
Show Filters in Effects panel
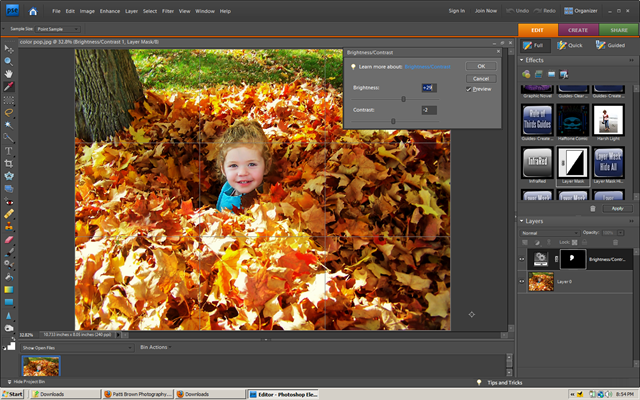[x=526, y=74]
